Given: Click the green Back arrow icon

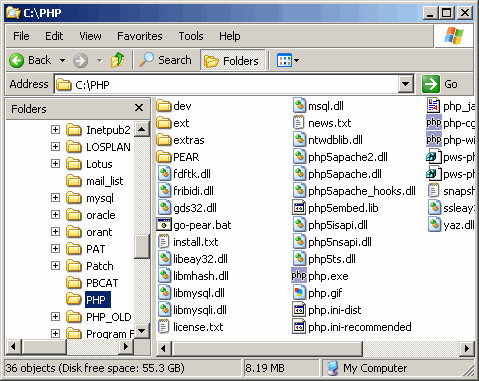Looking at the screenshot, I should pyautogui.click(x=16, y=61).
